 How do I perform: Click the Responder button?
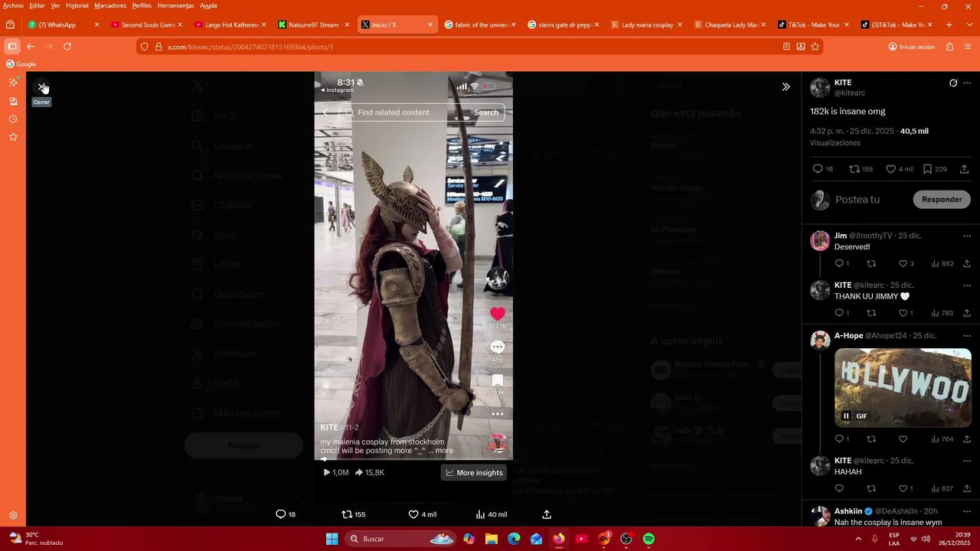(942, 199)
